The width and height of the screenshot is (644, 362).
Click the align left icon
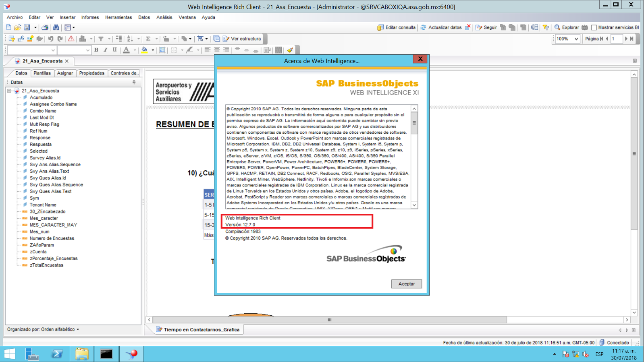click(x=208, y=50)
